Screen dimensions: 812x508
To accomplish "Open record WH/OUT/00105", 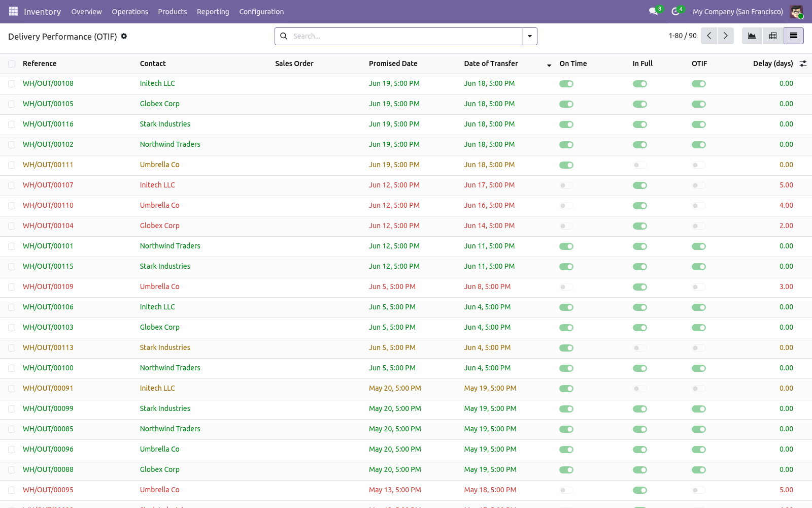I will (x=48, y=104).
